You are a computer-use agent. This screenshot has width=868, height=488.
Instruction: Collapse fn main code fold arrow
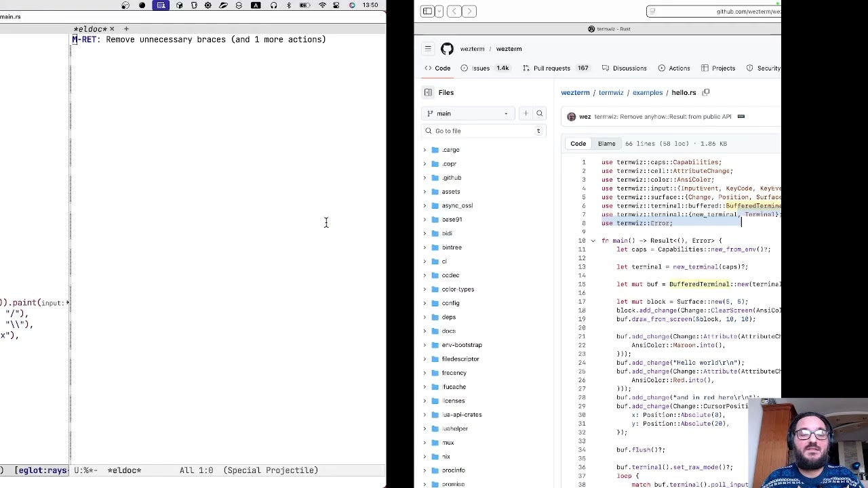coord(593,241)
